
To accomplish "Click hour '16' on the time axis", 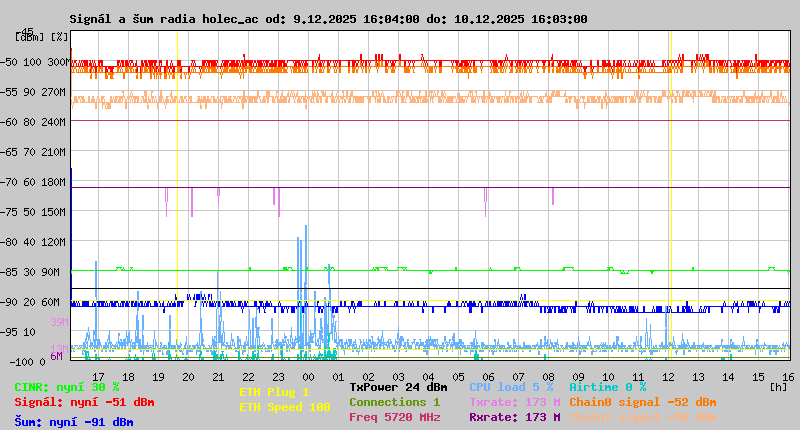I will [788, 377].
